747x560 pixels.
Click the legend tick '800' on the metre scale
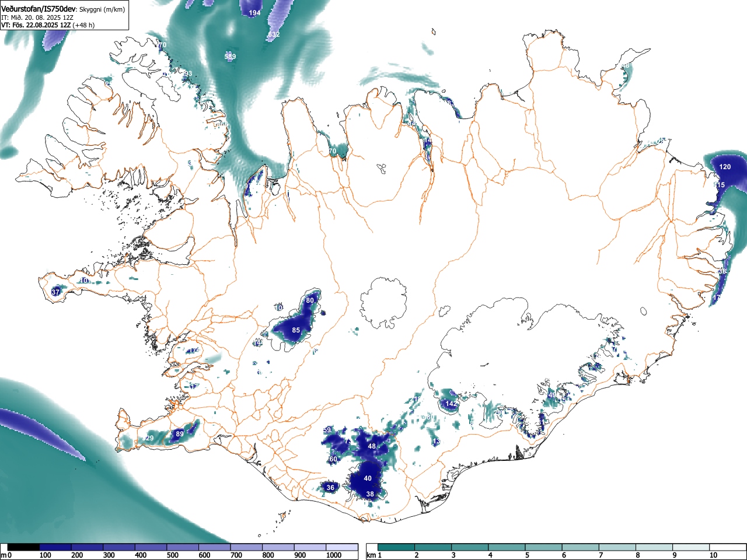(x=268, y=555)
